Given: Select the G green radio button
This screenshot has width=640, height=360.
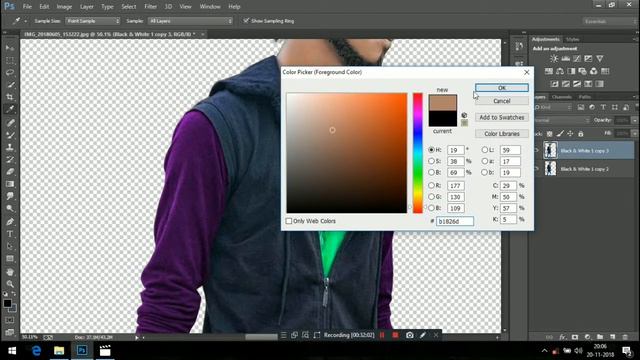Looking at the screenshot, I should (x=431, y=197).
